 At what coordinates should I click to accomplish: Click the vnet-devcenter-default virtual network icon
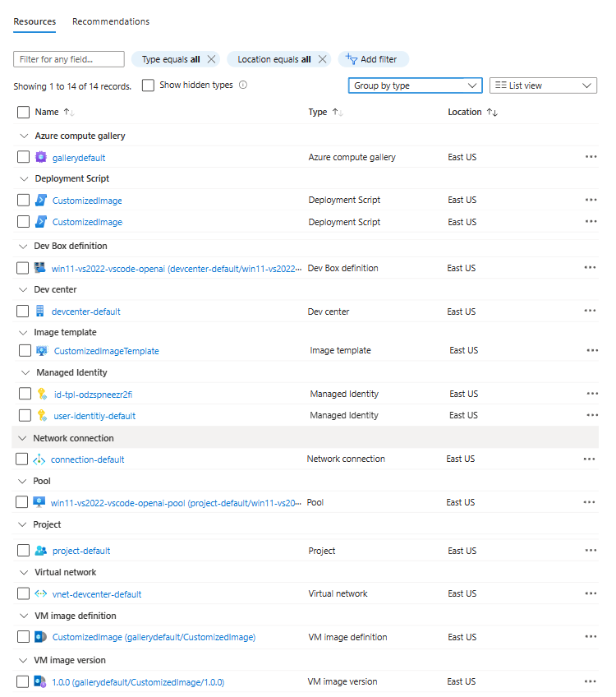pos(40,594)
